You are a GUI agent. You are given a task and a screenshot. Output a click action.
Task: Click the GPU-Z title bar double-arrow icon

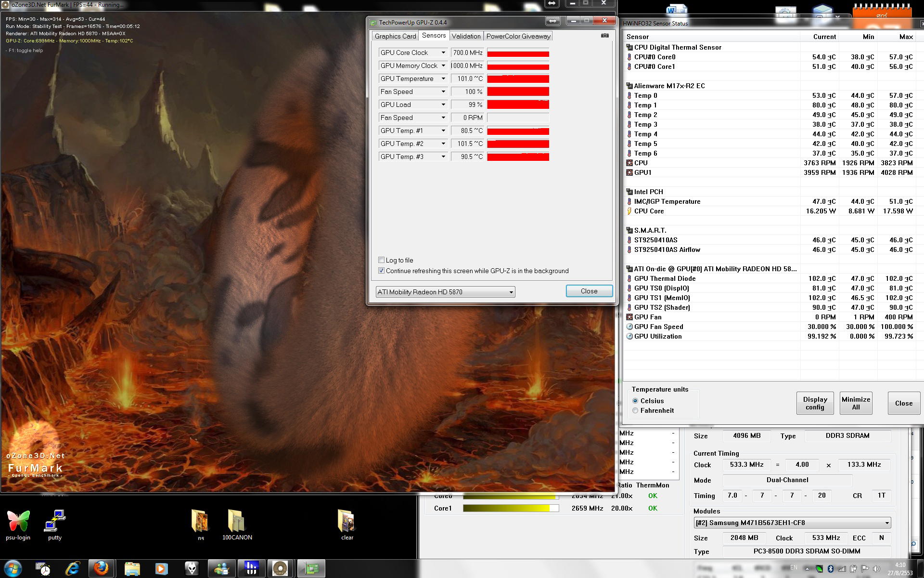click(x=553, y=21)
